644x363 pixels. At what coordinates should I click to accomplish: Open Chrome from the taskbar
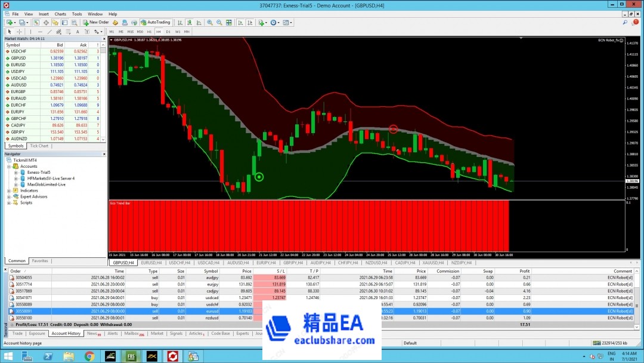[89, 356]
